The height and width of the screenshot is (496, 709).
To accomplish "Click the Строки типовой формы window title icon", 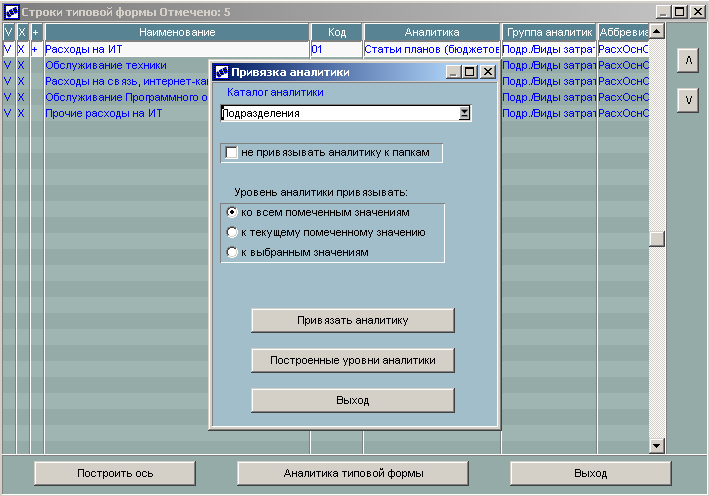I will (12, 12).
